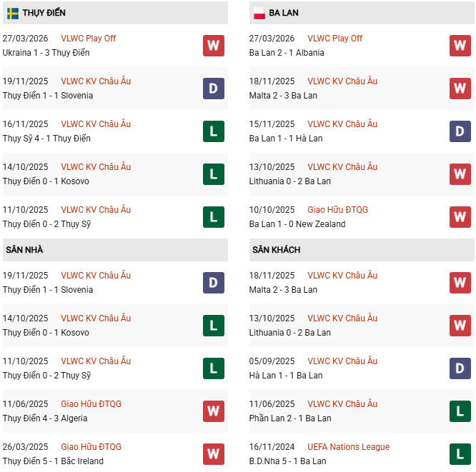
Task: Click W badge for Thụy Điển 5-1 Bắc Ireland
Action: [x=213, y=454]
